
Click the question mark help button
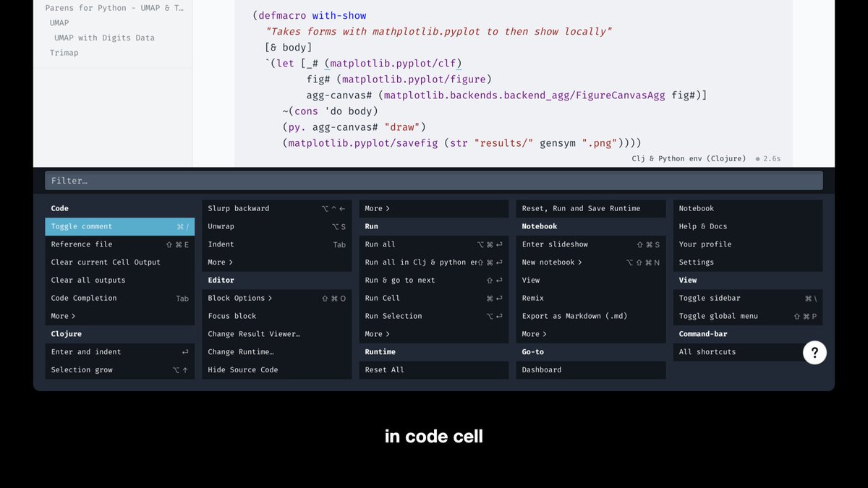[x=814, y=352]
